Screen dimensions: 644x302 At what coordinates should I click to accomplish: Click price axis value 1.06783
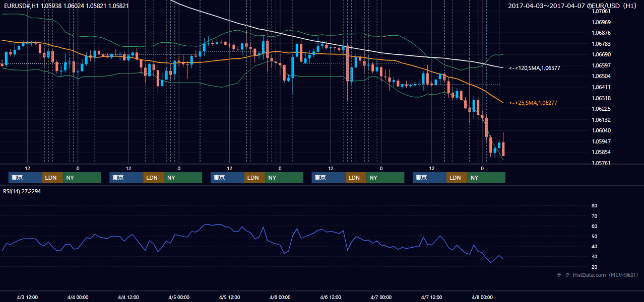(x=601, y=44)
